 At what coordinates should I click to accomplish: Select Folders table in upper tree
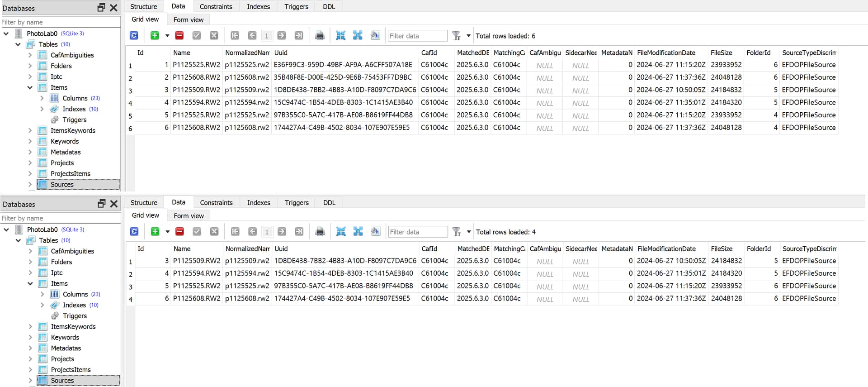(x=61, y=66)
